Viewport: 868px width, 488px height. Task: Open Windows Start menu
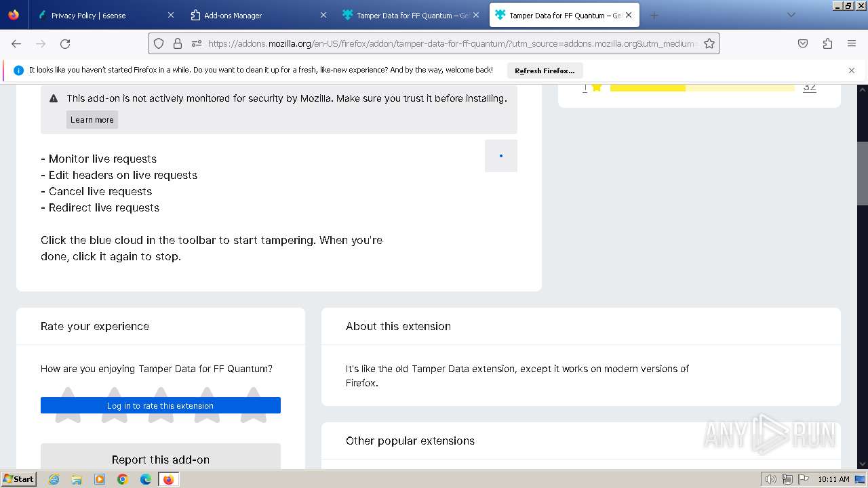coord(18,479)
